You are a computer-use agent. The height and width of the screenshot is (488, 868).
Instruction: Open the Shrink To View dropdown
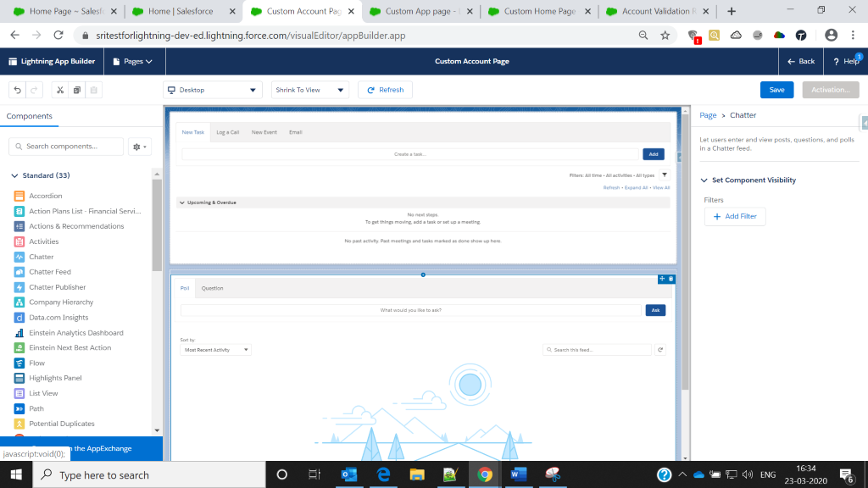coord(310,90)
